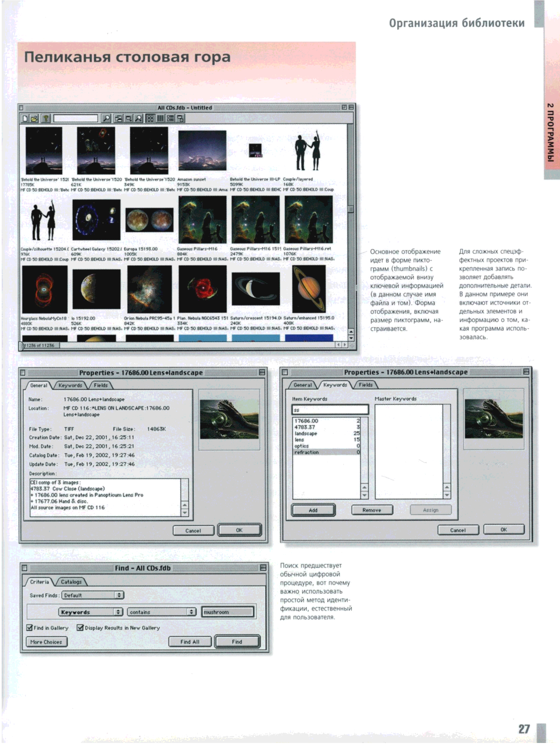Screen dimensions: 560x747
Task: Click the open folder toolbar icon
Action: (34, 118)
